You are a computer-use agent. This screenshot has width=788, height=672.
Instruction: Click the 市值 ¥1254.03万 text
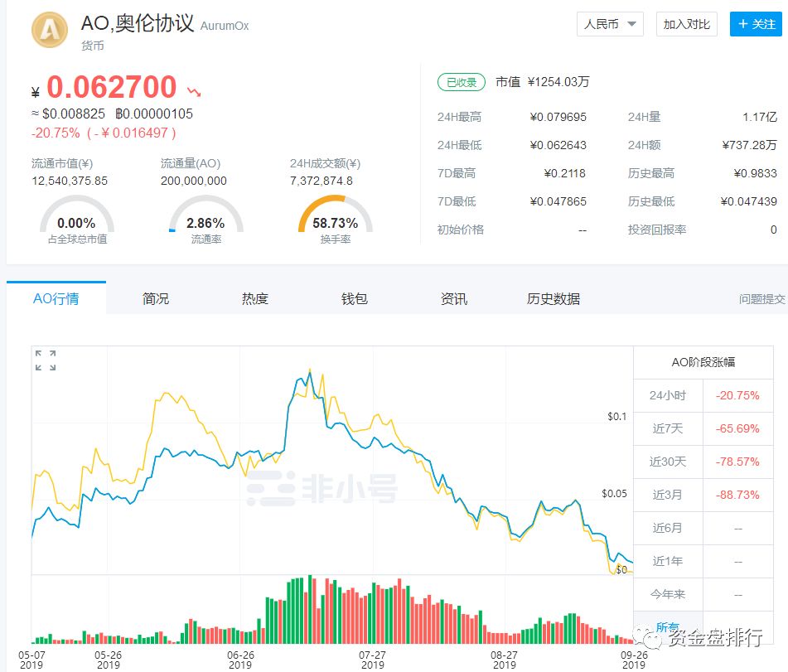click(x=542, y=82)
